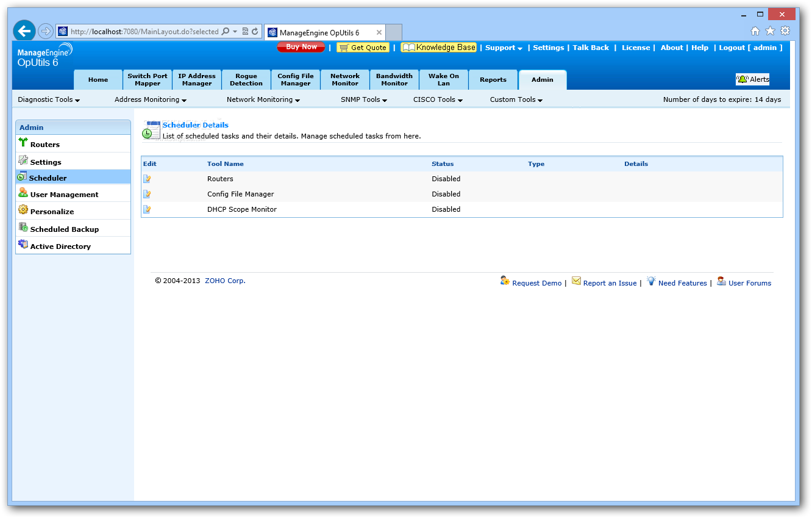This screenshot has width=812, height=518.
Task: Click the Help link in top bar
Action: pos(700,48)
